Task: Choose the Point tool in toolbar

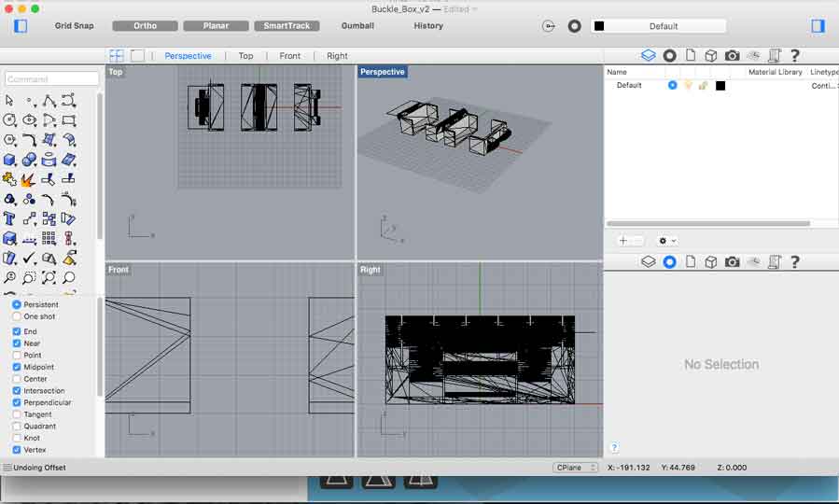Action: [x=30, y=101]
